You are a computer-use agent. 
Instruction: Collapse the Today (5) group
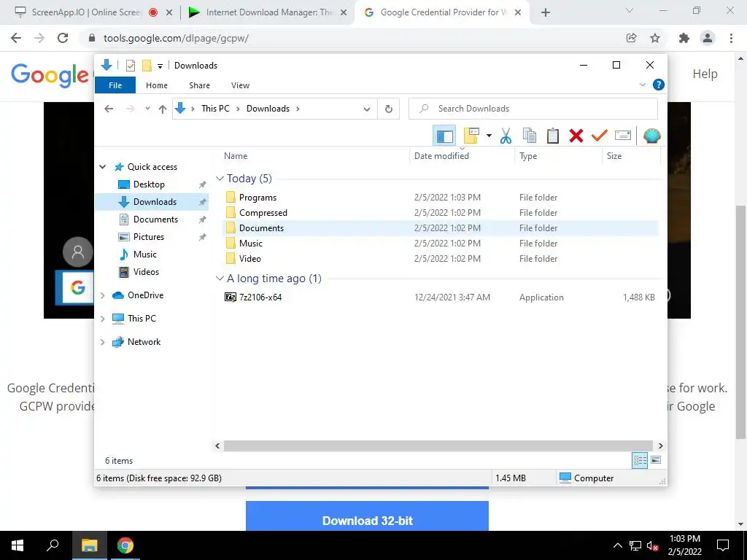coord(220,179)
